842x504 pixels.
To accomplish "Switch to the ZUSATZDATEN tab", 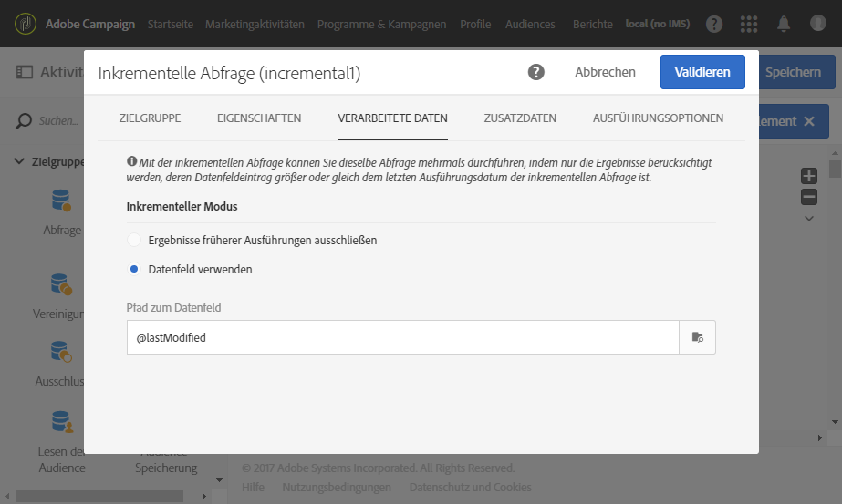I will pyautogui.click(x=520, y=118).
